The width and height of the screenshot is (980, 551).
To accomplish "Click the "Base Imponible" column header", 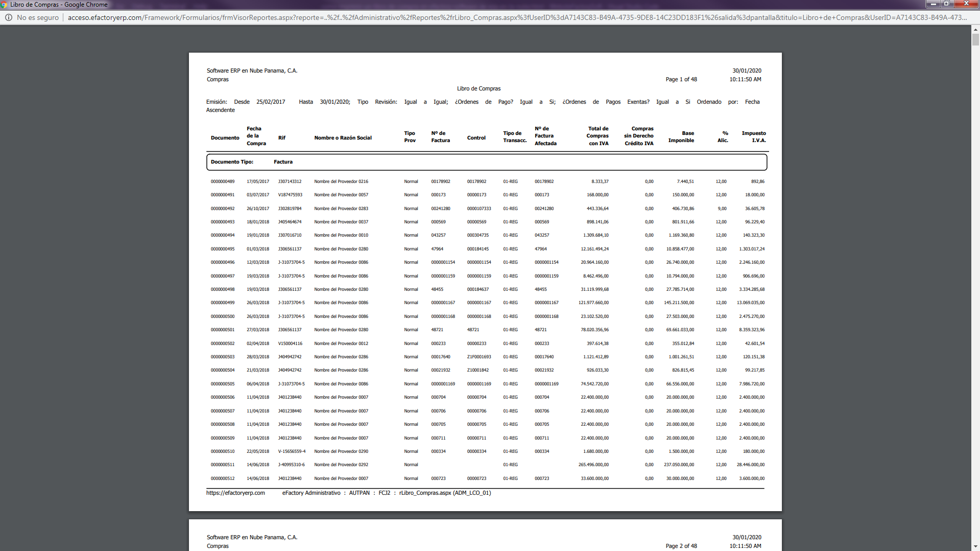I will [681, 136].
